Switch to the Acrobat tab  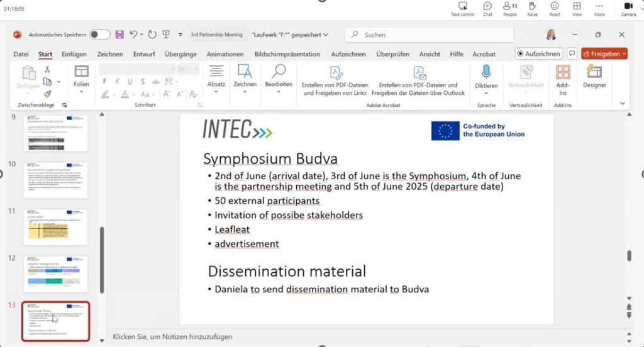click(x=484, y=54)
